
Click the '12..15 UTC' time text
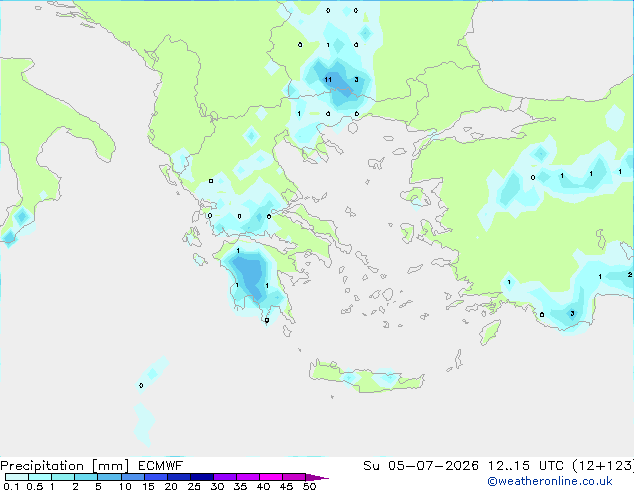[x=526, y=466]
